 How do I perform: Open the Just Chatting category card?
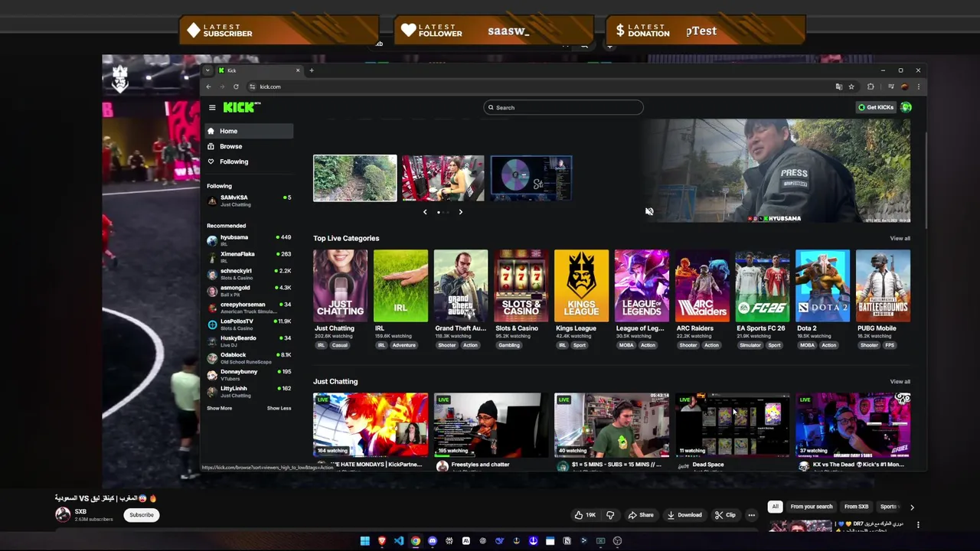(340, 285)
